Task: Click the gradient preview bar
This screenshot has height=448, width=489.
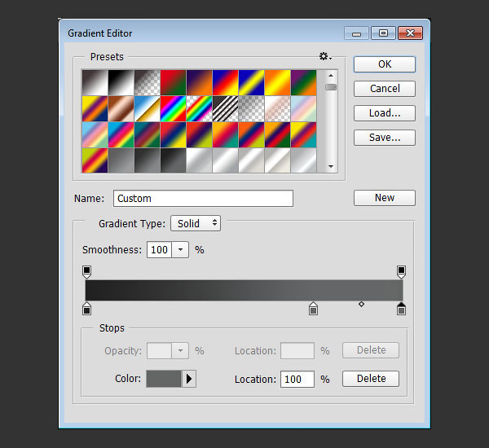Action: click(x=244, y=290)
